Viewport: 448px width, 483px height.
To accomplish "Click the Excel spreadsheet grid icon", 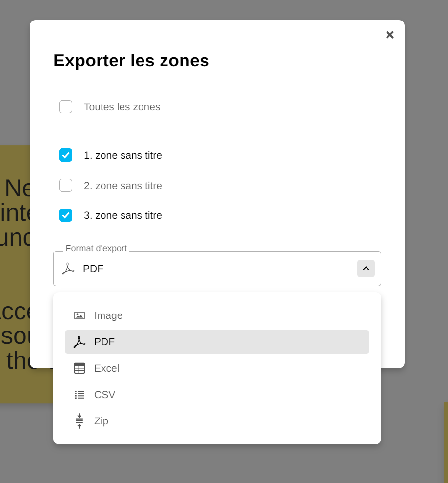I will [80, 368].
